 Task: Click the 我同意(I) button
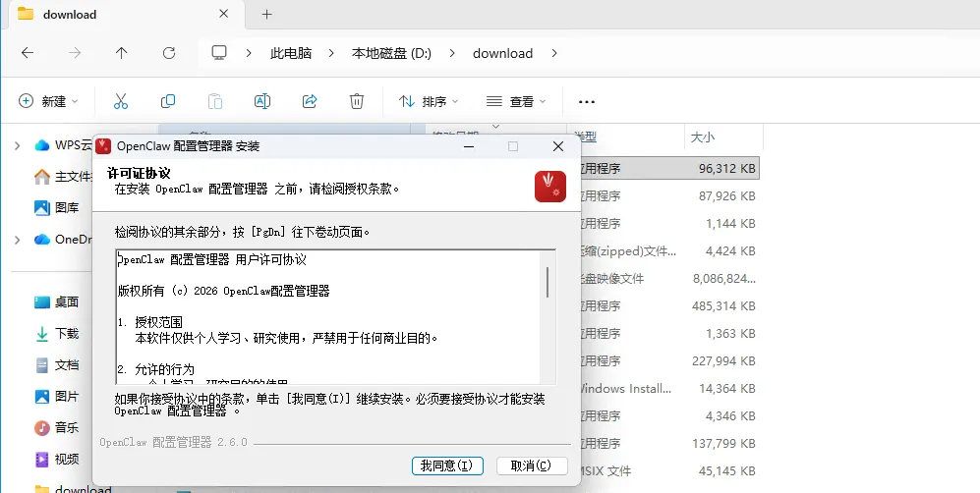click(447, 466)
